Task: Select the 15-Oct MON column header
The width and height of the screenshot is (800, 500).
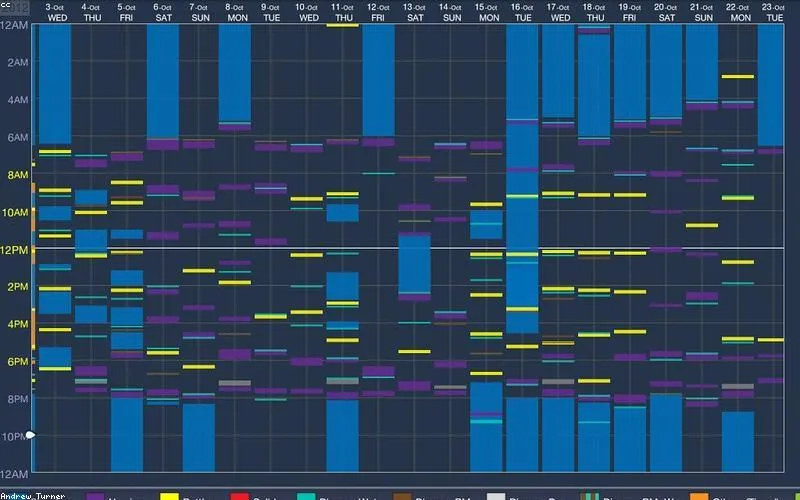Action: pos(487,12)
